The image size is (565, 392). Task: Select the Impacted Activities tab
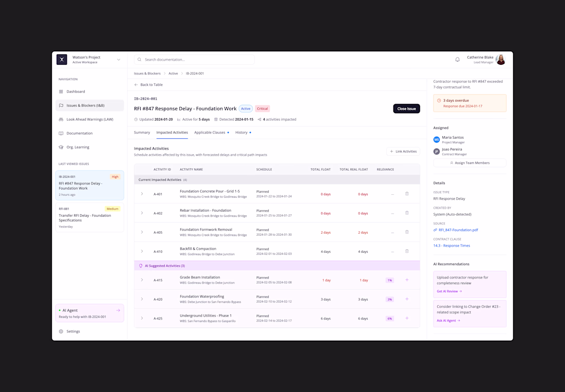pos(172,133)
